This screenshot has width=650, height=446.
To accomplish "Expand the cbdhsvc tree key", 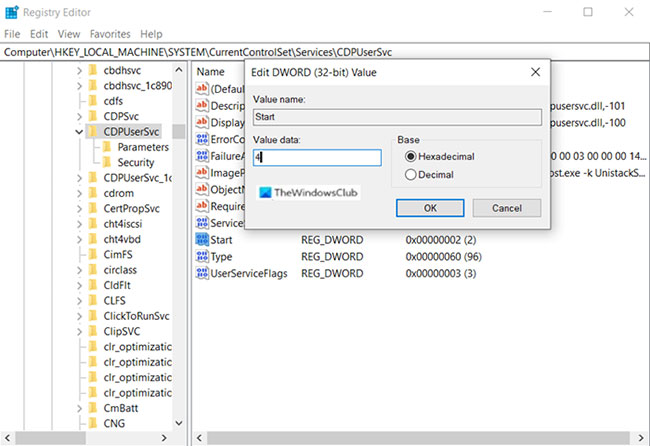I will pyautogui.click(x=78, y=71).
